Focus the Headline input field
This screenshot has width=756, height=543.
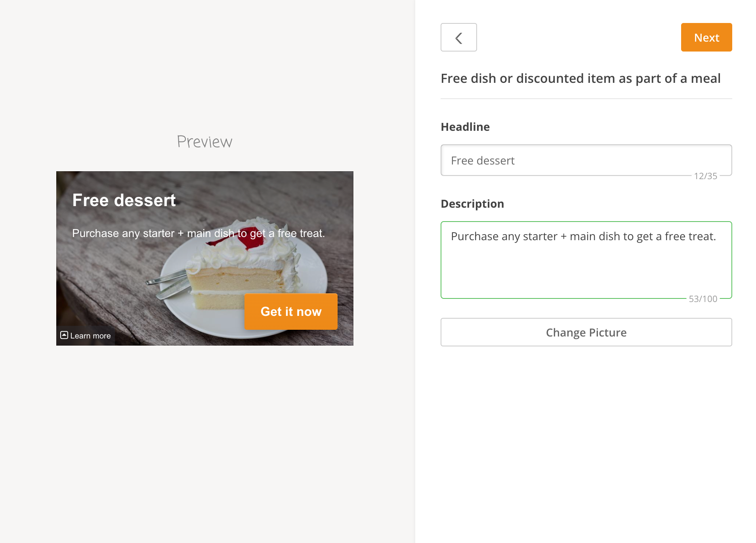point(586,160)
